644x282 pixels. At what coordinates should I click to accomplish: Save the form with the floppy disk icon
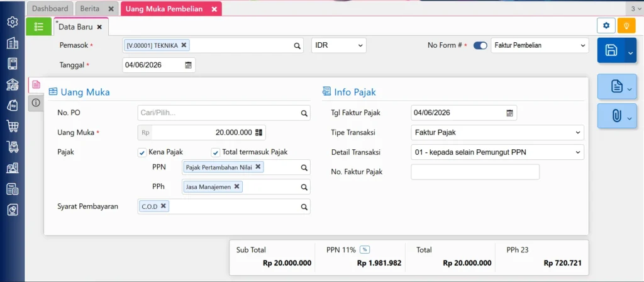611,50
